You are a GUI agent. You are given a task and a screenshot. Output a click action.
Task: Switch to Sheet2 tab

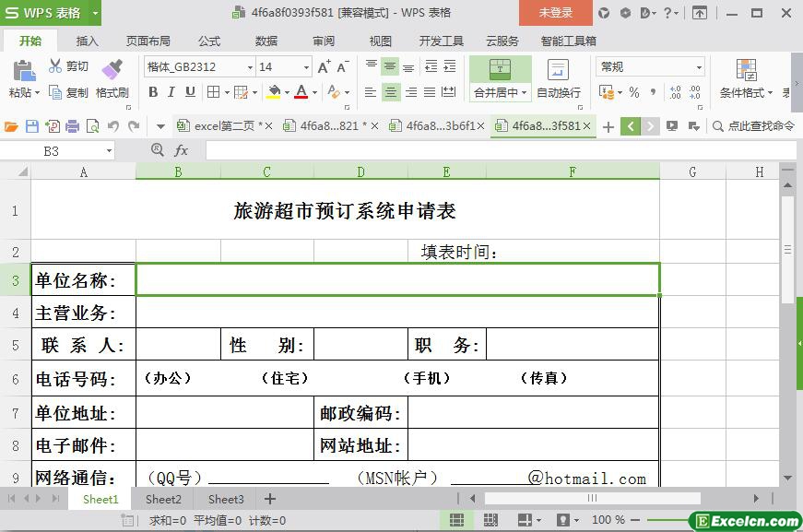pyautogui.click(x=163, y=499)
